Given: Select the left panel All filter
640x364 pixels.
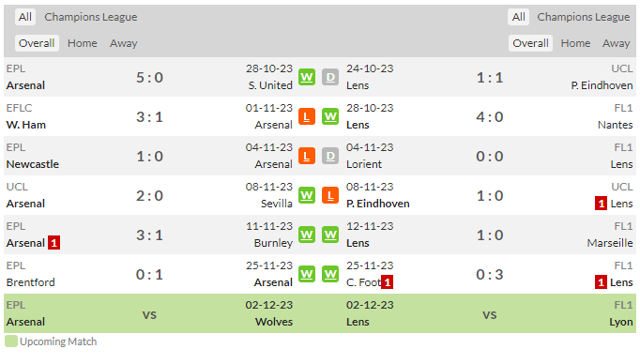Looking at the screenshot, I should point(25,17).
